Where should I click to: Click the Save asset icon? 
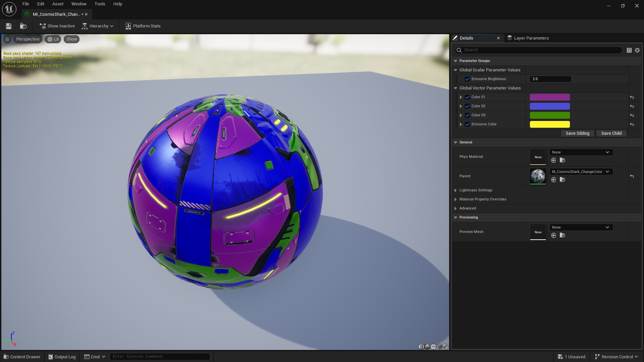(x=9, y=26)
